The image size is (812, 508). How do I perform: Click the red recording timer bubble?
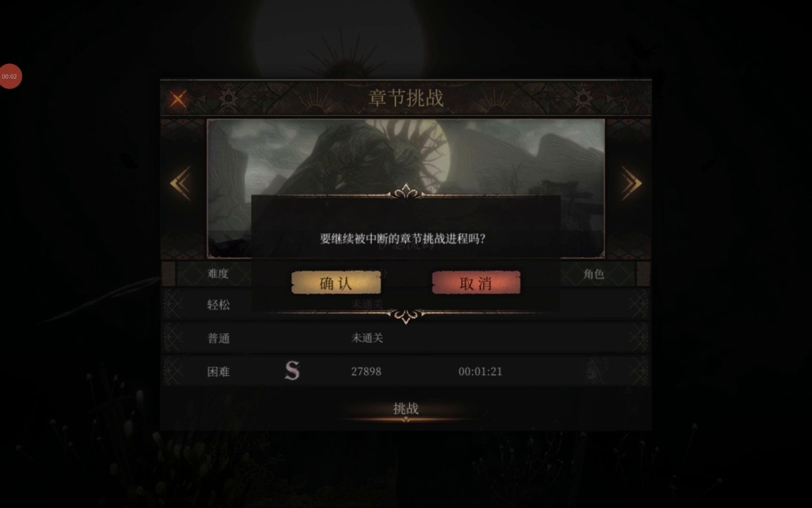coord(10,76)
